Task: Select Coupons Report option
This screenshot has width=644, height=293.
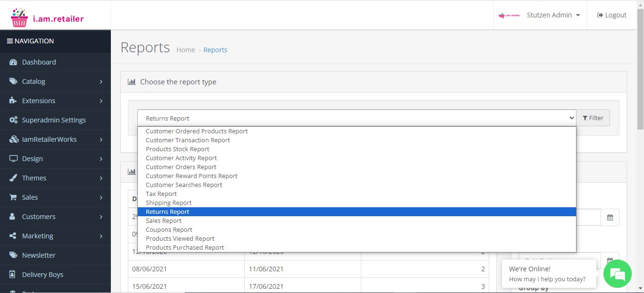Action: tap(357, 230)
